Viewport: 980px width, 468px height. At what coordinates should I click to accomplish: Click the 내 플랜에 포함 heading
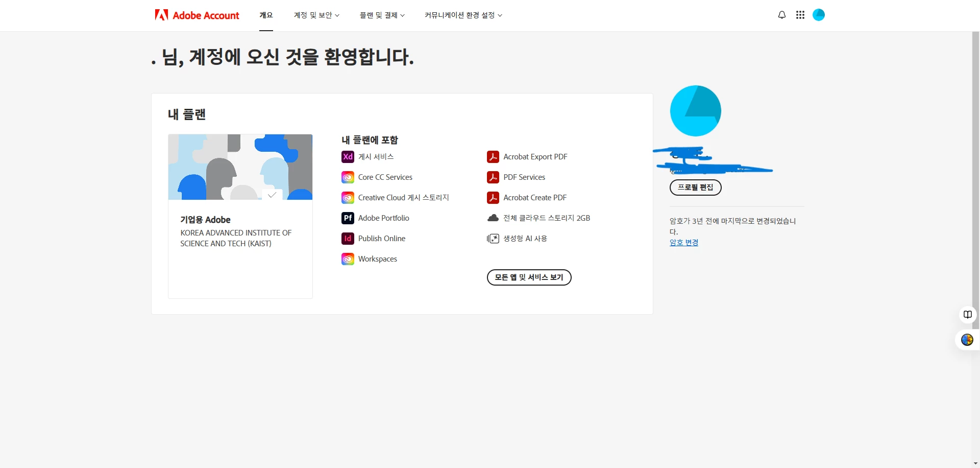click(370, 140)
